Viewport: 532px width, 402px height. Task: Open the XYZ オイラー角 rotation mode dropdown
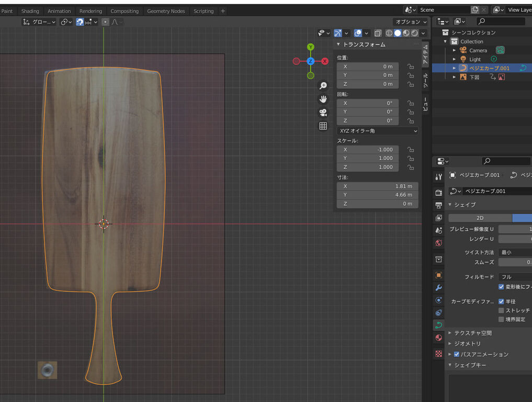pyautogui.click(x=377, y=131)
